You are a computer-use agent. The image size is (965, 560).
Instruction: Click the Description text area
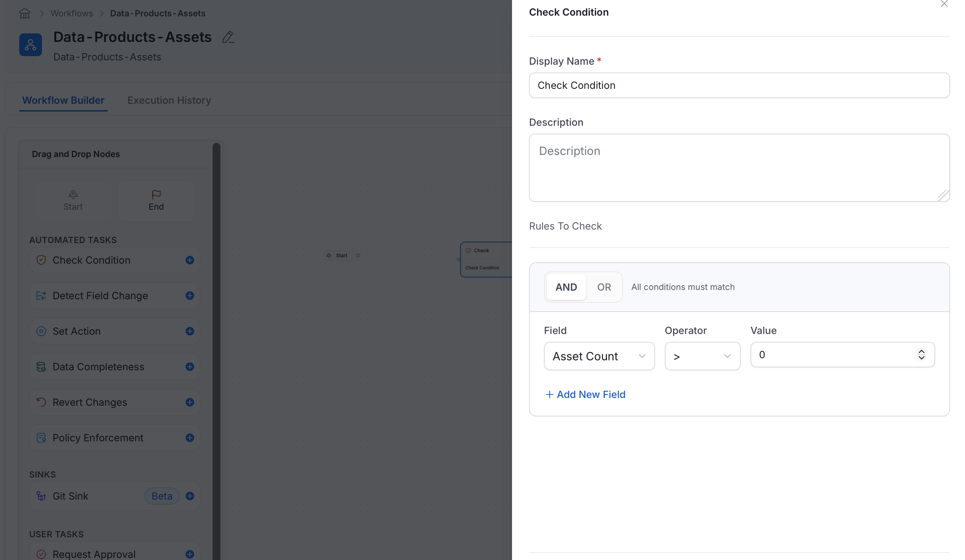pos(739,168)
